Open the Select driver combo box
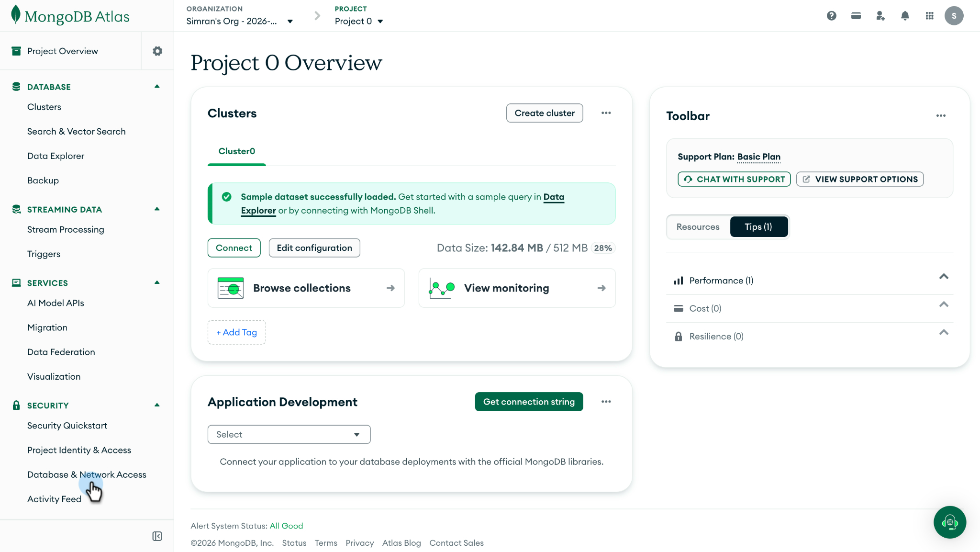The height and width of the screenshot is (552, 980). coord(289,434)
